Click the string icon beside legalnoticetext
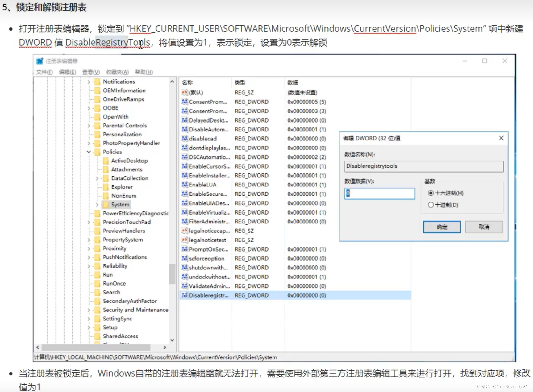The height and width of the screenshot is (392, 533). point(185,240)
